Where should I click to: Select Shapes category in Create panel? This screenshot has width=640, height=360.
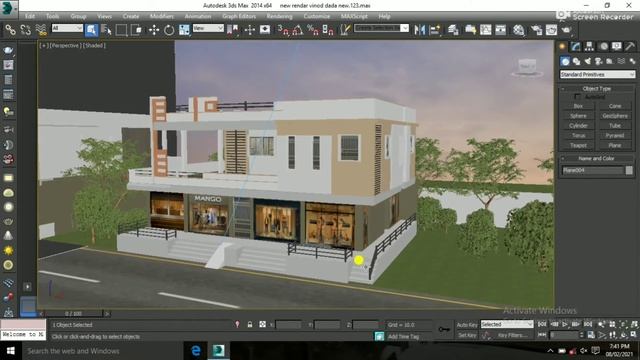576,61
